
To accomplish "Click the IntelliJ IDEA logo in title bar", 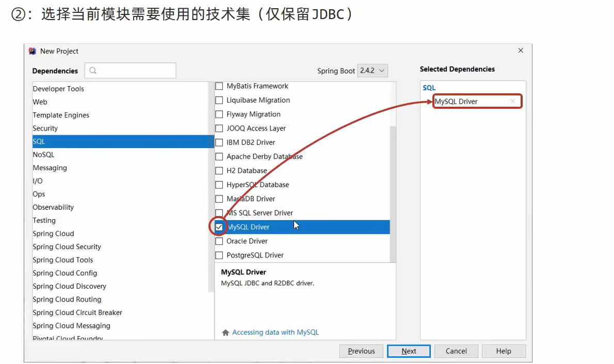I will coord(33,51).
